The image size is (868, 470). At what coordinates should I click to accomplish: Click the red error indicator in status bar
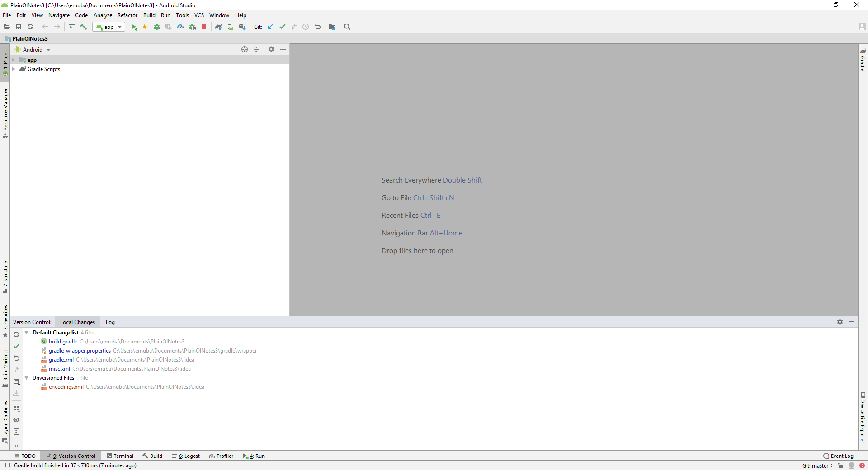(862, 465)
